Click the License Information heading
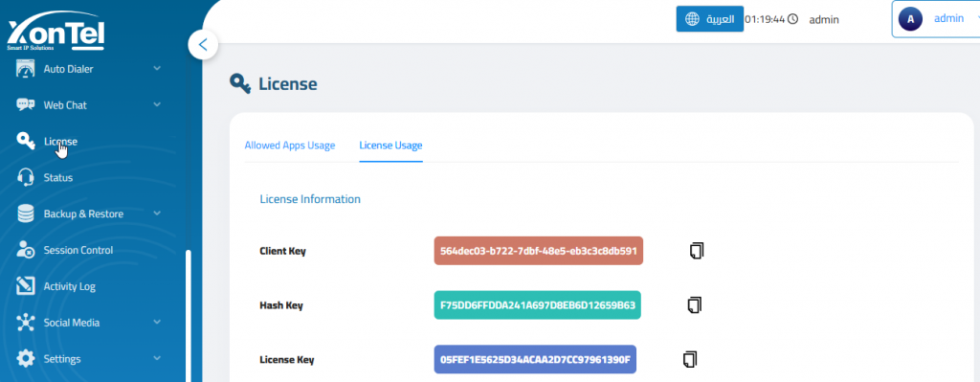Viewport: 980px width, 382px height. click(310, 199)
